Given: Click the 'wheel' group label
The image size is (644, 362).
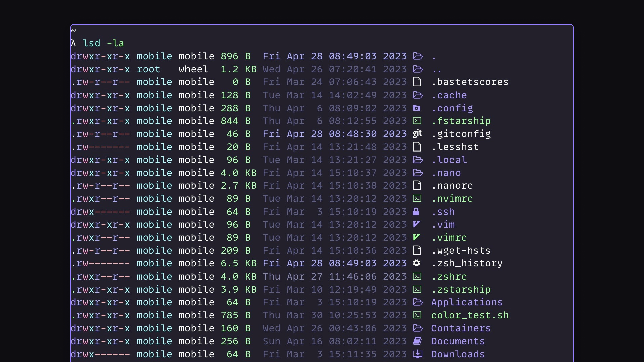Looking at the screenshot, I should pos(194,69).
